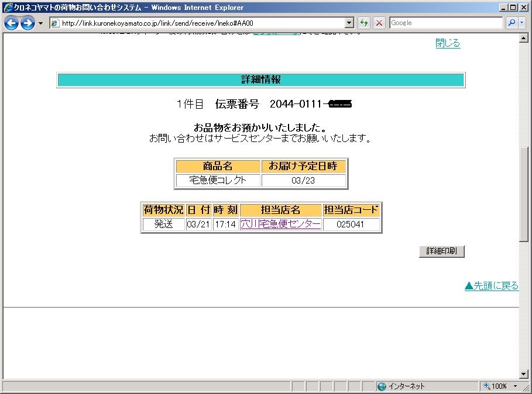
Task: Click the vertical scrollbar thumb
Action: (524, 195)
